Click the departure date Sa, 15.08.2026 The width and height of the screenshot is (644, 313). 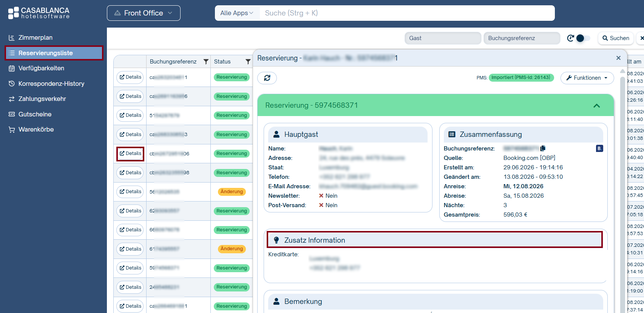524,196
